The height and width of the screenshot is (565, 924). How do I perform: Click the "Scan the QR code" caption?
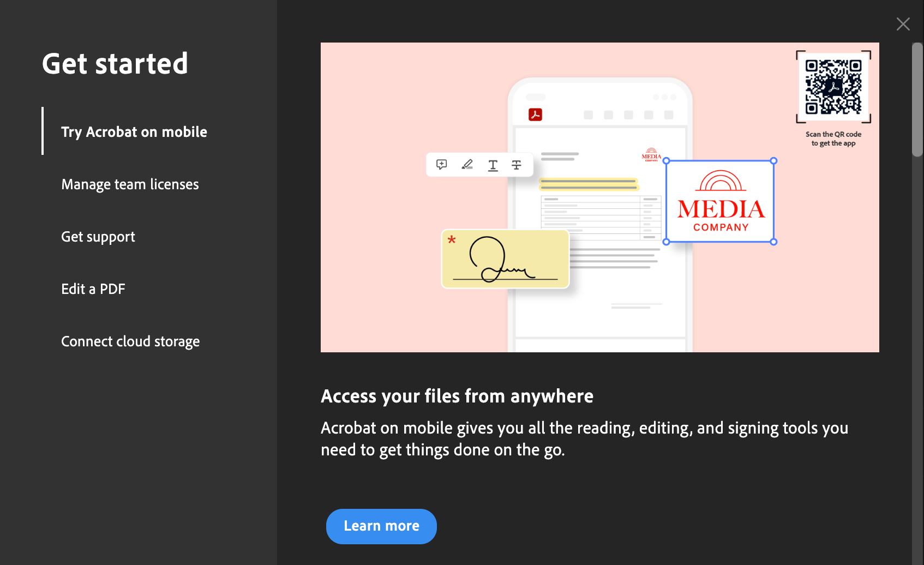(833, 139)
